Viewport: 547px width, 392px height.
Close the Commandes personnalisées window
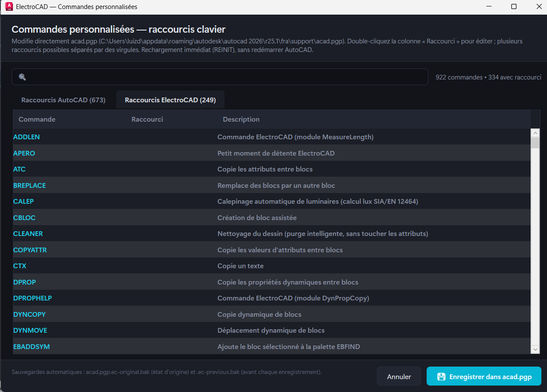click(x=539, y=7)
